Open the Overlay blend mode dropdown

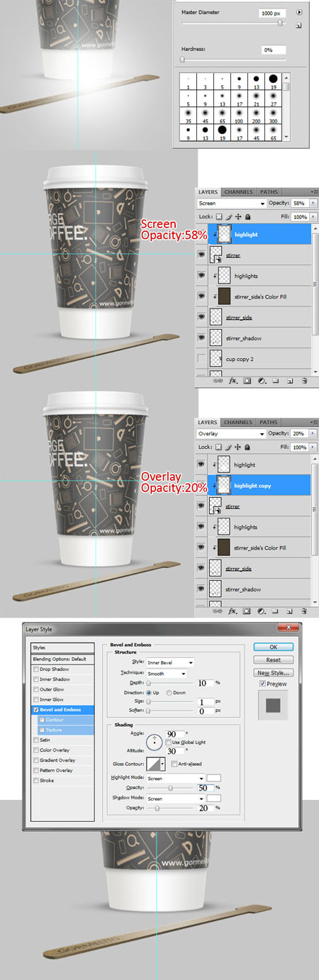pyautogui.click(x=231, y=433)
